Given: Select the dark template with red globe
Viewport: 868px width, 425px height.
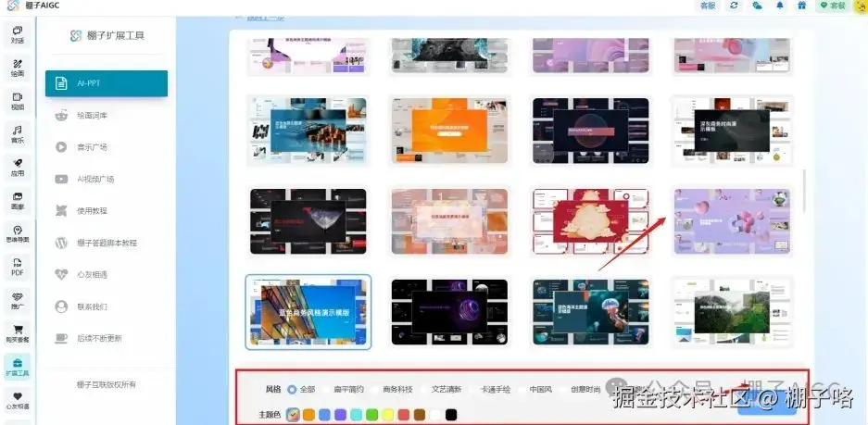Looking at the screenshot, I should [591, 131].
